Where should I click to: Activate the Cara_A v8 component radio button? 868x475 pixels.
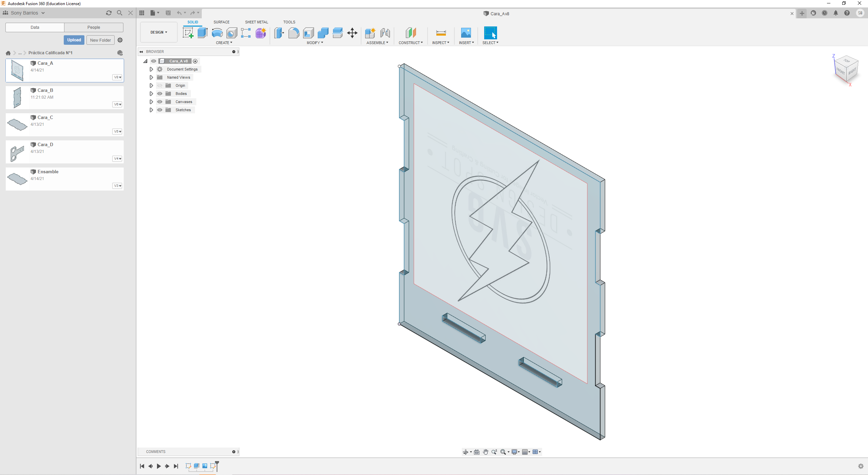tap(195, 61)
